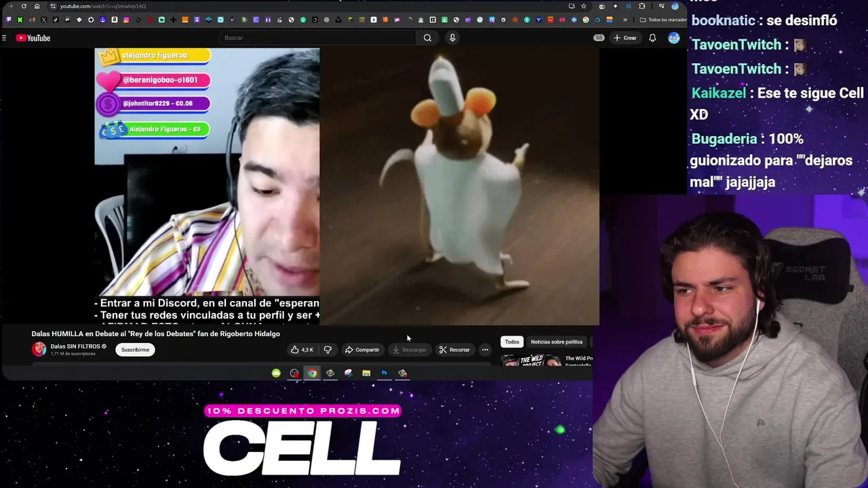The height and width of the screenshot is (488, 868).
Task: Start voice search with the microphone icon
Action: click(x=452, y=38)
